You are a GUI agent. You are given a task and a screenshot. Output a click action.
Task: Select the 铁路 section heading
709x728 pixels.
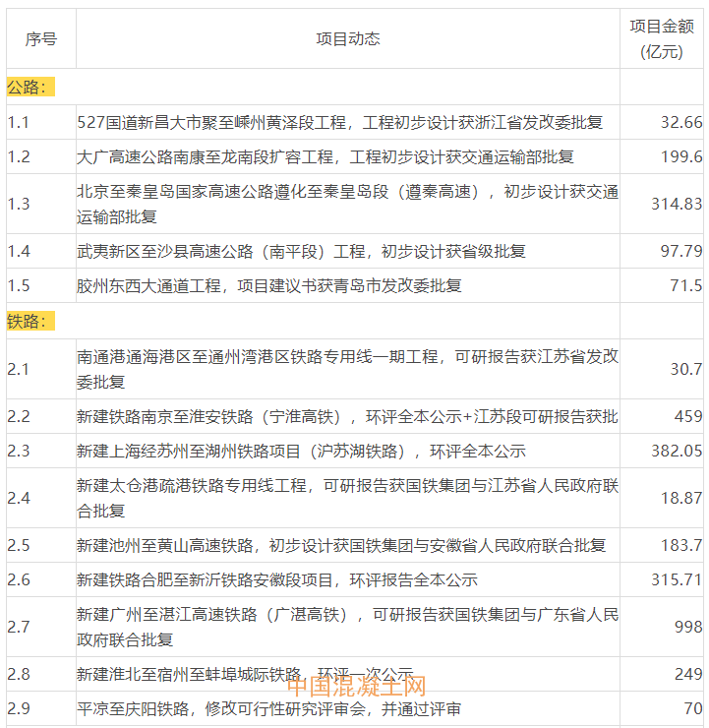[29, 321]
